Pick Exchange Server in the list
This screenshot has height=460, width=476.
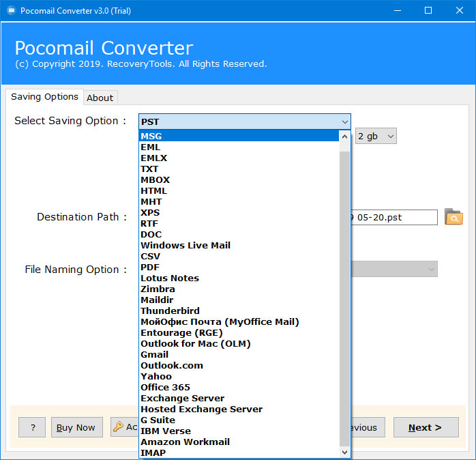point(239,399)
